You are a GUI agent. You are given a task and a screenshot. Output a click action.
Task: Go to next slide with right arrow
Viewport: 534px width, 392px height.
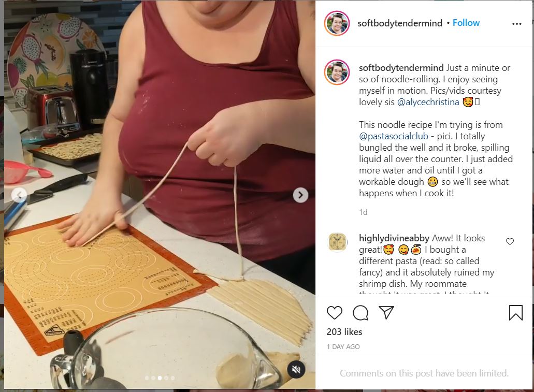click(x=300, y=195)
